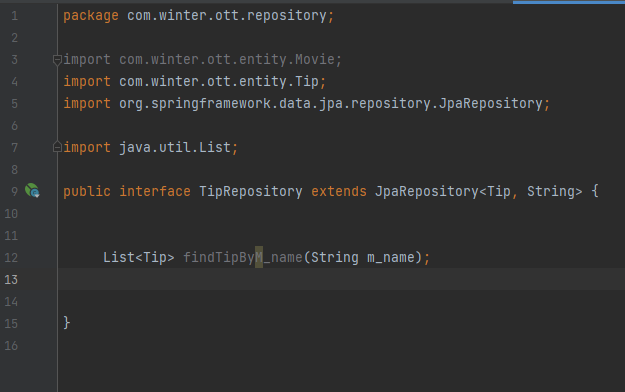The image size is (625, 392).
Task: Click line number 9 in the gutter
Action: (x=15, y=191)
